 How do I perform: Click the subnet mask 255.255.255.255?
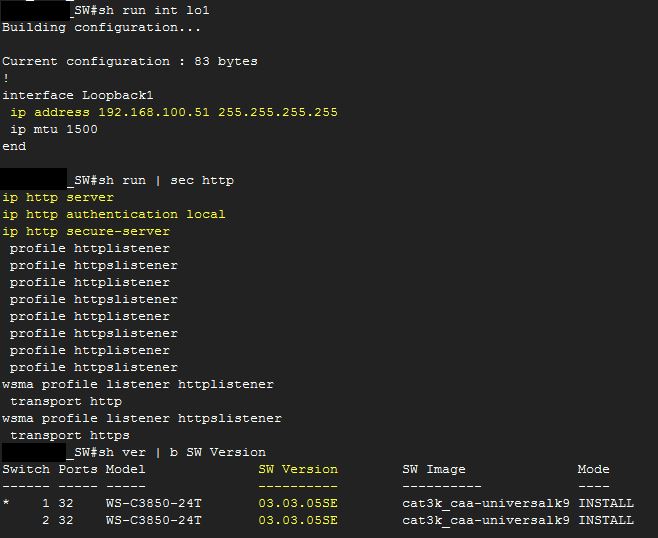(x=277, y=112)
